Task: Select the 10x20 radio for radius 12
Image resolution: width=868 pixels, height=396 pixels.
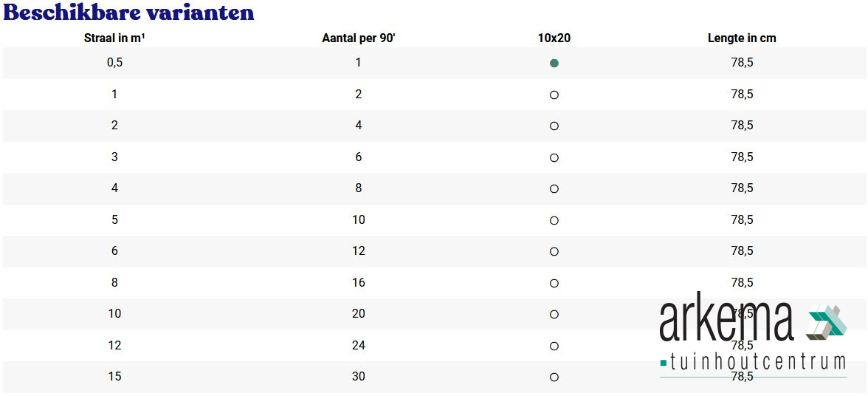Action: [x=554, y=346]
